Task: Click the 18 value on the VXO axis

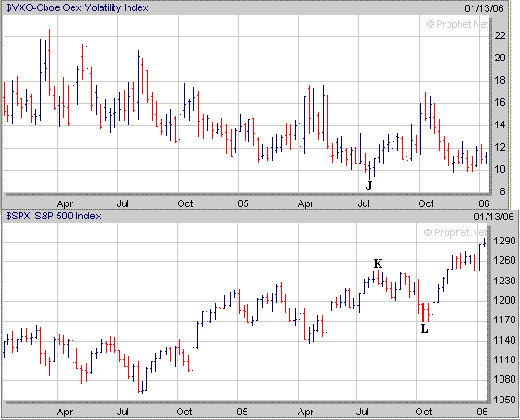Action: tap(500, 80)
